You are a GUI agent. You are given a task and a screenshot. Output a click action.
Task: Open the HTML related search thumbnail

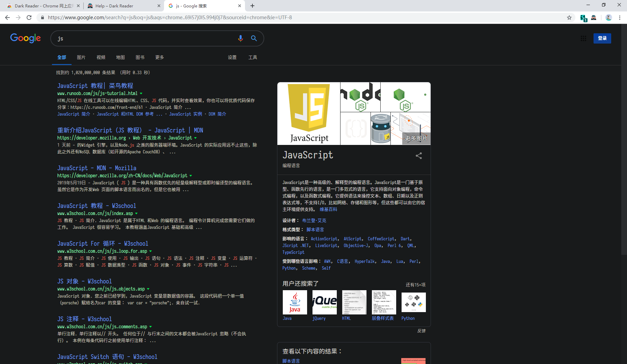354,302
